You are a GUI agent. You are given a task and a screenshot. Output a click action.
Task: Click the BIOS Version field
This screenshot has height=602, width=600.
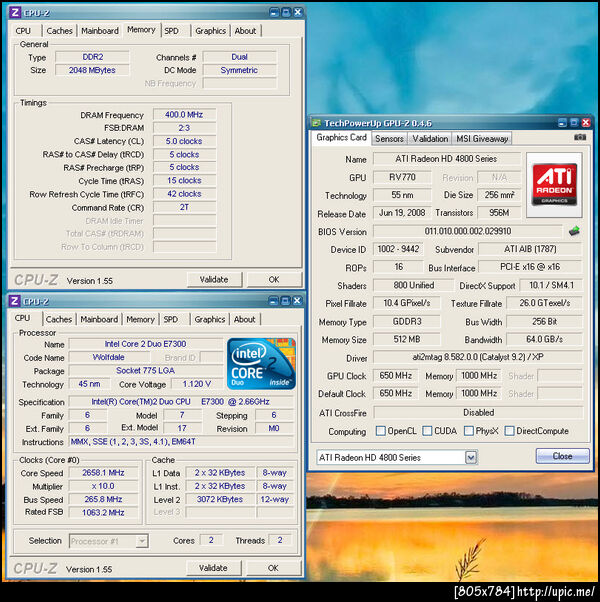tap(468, 232)
